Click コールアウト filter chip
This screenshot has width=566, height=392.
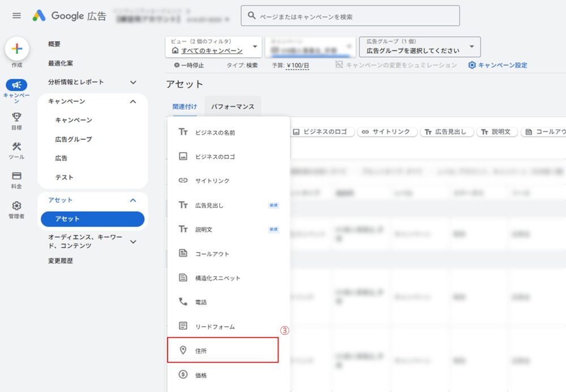pyautogui.click(x=543, y=132)
